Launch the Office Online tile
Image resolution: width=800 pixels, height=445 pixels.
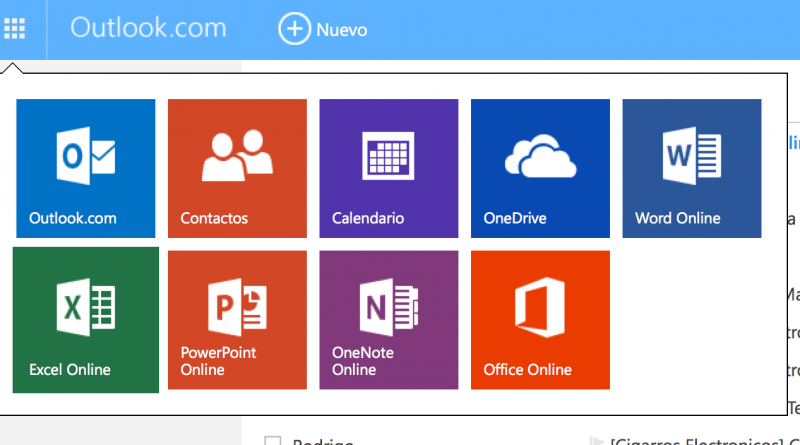(540, 320)
